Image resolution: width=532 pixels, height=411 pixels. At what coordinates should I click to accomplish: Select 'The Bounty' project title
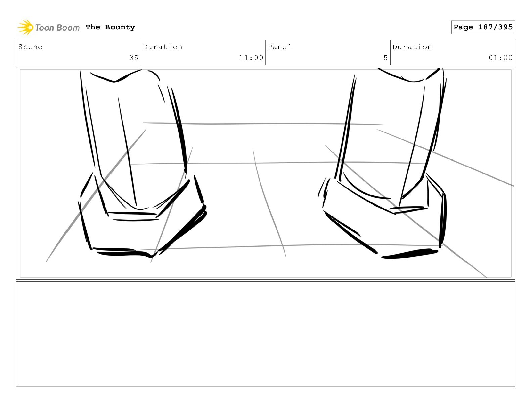coord(110,27)
